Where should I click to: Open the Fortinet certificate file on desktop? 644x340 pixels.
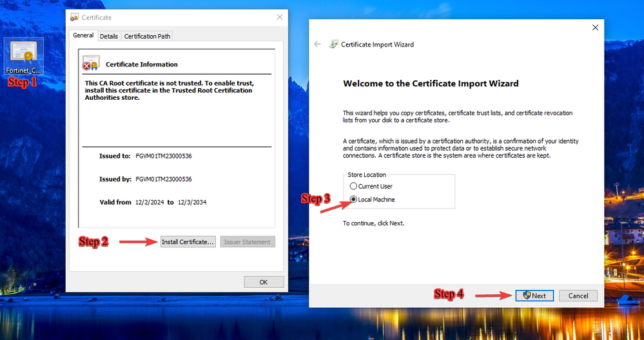(x=23, y=57)
